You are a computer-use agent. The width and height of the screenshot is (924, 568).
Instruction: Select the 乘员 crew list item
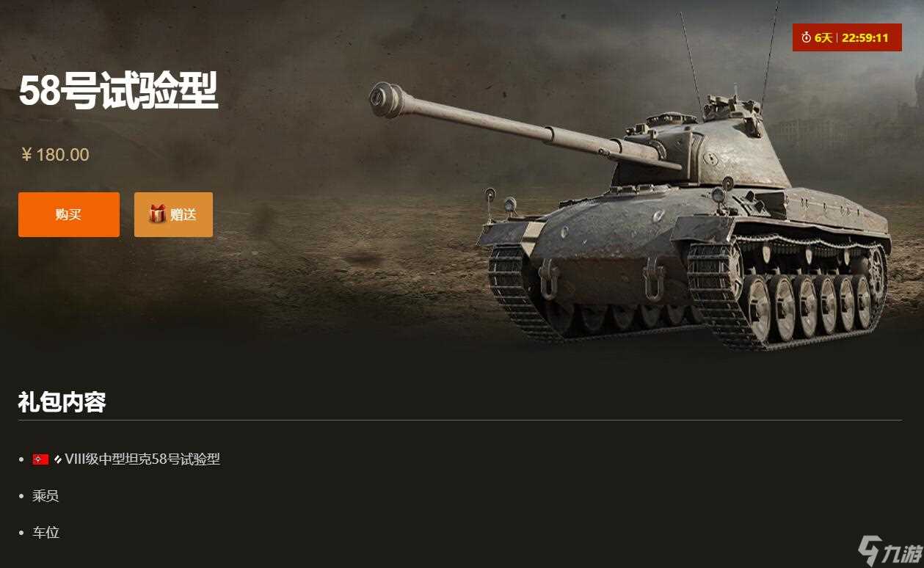[x=46, y=496]
